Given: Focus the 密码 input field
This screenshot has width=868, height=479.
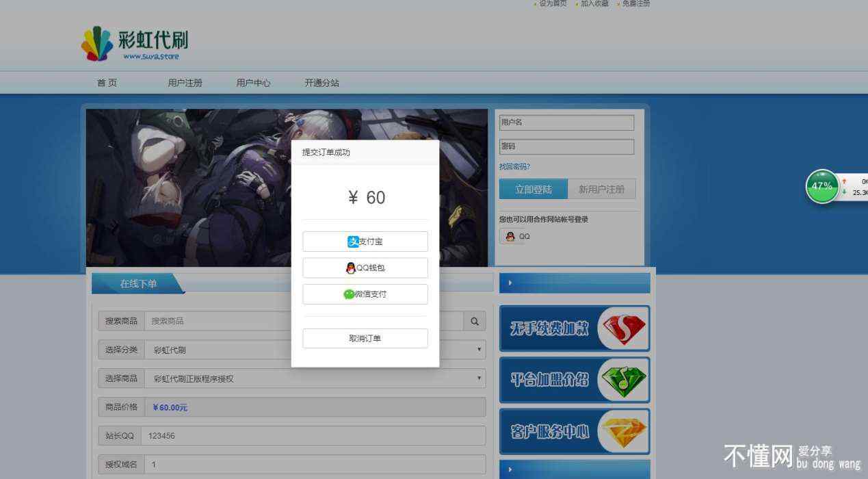Looking at the screenshot, I should point(567,146).
